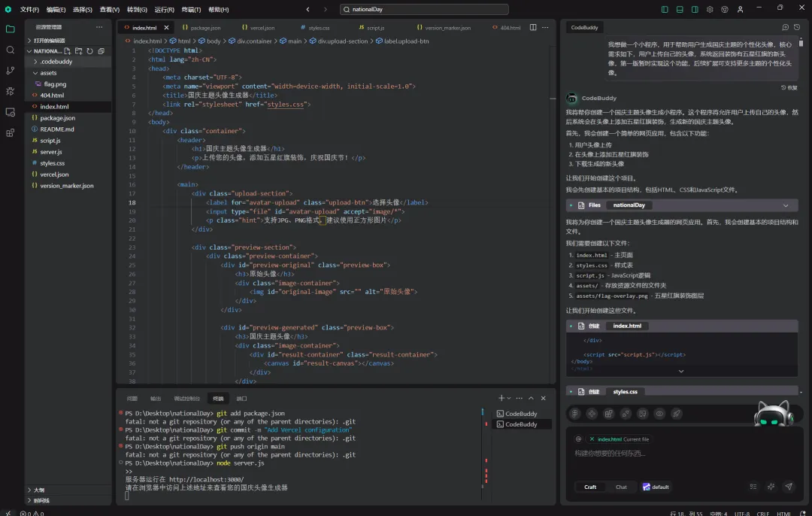Click @ mention context button
Screen dimensions: 812x516
tap(578, 439)
